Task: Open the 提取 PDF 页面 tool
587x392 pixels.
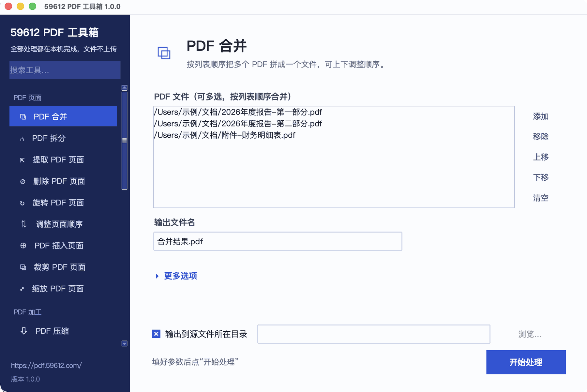Action: click(63, 159)
